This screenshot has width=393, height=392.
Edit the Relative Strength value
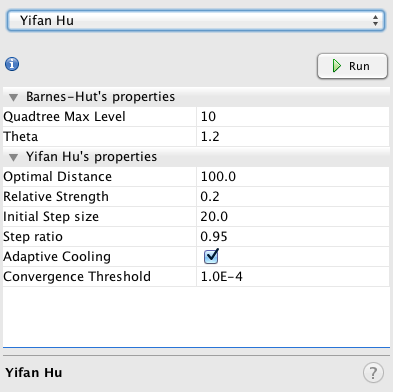pyautogui.click(x=293, y=197)
